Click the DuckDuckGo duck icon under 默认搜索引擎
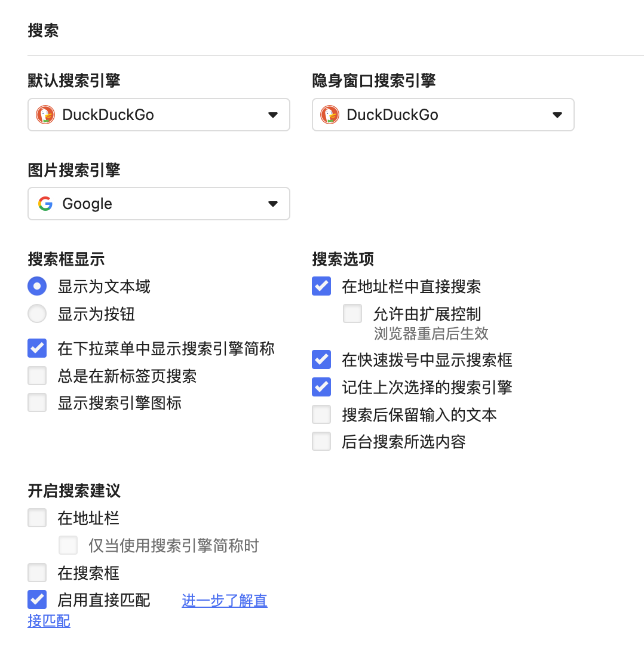 pos(45,115)
